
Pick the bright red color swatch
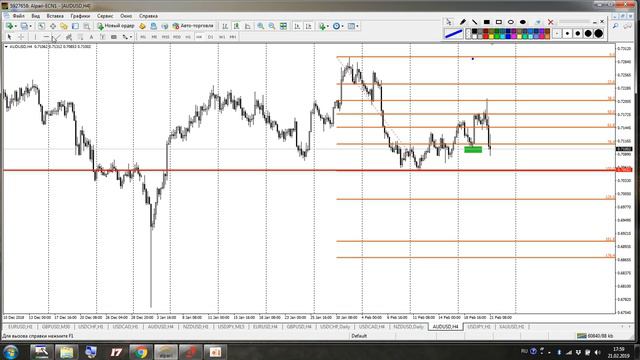click(486, 36)
